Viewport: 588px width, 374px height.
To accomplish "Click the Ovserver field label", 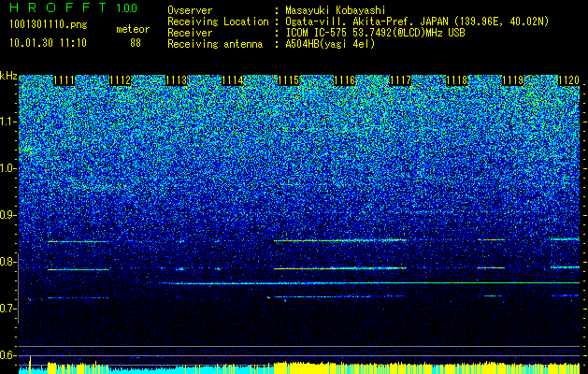I will [190, 10].
